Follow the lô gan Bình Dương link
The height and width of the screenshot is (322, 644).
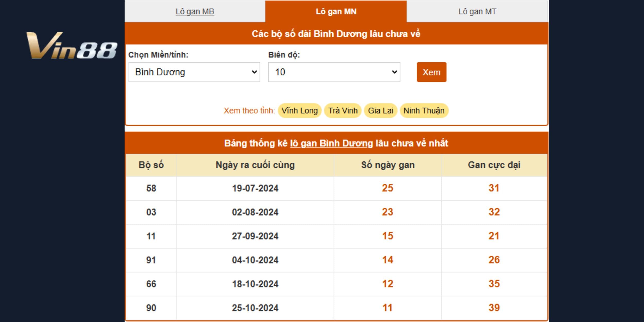pos(332,143)
